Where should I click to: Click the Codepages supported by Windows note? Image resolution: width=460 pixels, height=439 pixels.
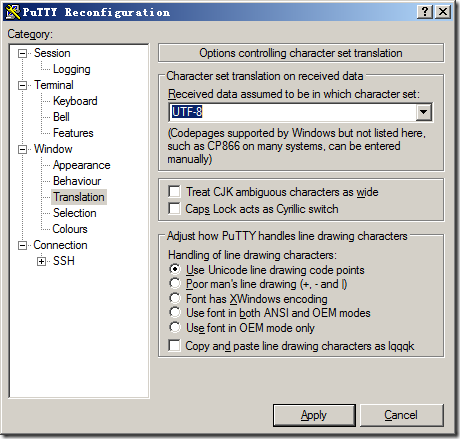pos(297,146)
